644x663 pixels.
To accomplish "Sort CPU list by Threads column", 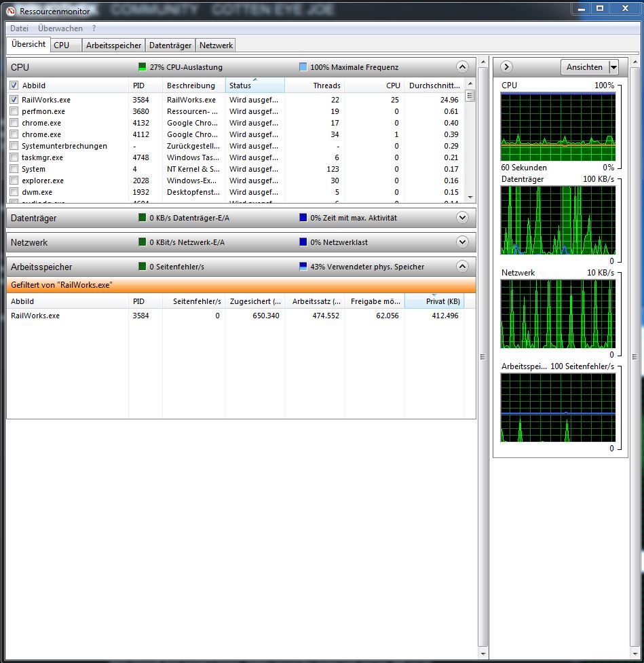I will pos(315,86).
